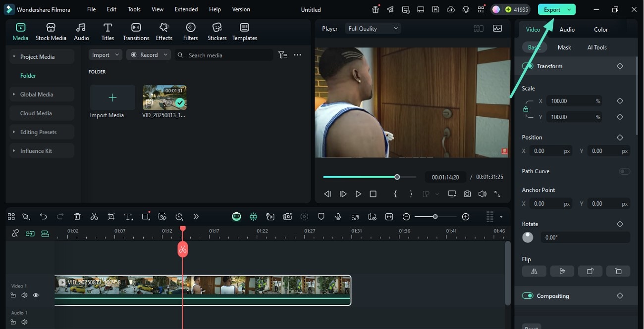Click the Export button
The image size is (644, 329).
pos(552,9)
